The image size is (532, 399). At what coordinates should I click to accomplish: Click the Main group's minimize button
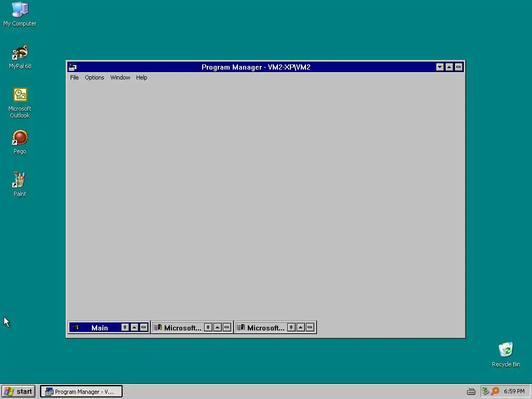click(144, 327)
